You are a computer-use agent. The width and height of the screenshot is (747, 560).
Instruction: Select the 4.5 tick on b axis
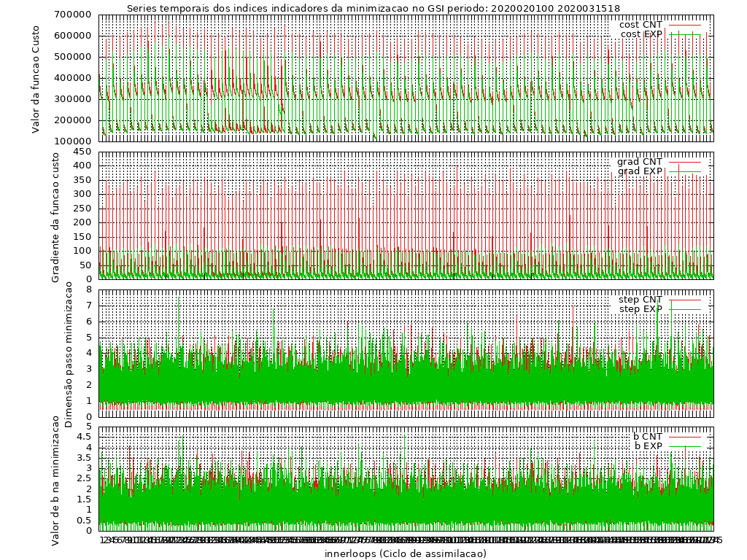(85, 437)
